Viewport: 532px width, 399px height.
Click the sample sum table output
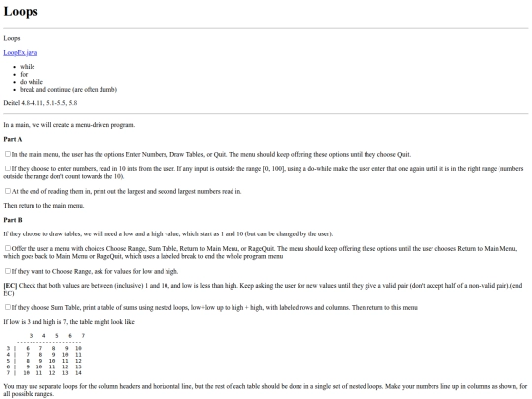[x=45, y=355]
